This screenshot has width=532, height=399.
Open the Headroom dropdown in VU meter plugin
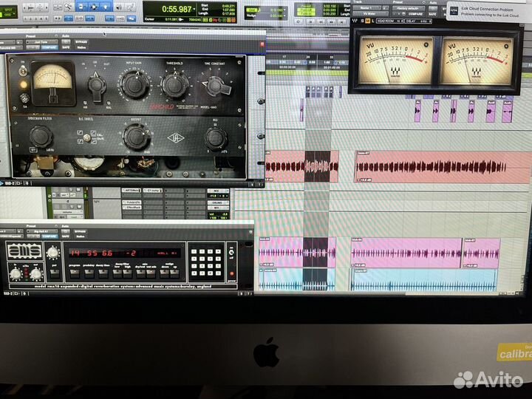[x=389, y=21]
